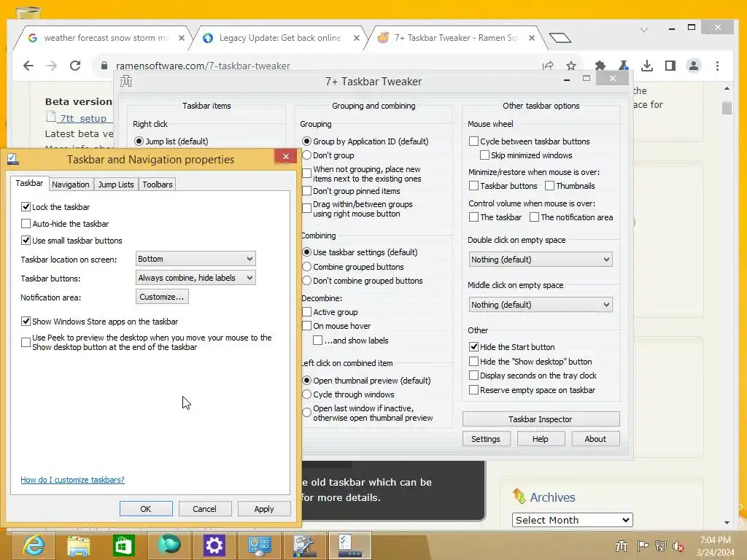Select the Taskbar tab
747x560 pixels.
point(29,183)
